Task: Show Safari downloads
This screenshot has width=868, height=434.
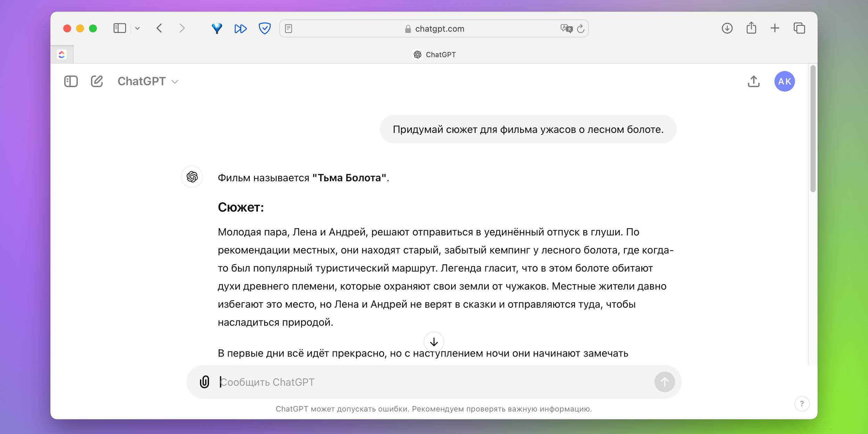Action: click(x=727, y=28)
